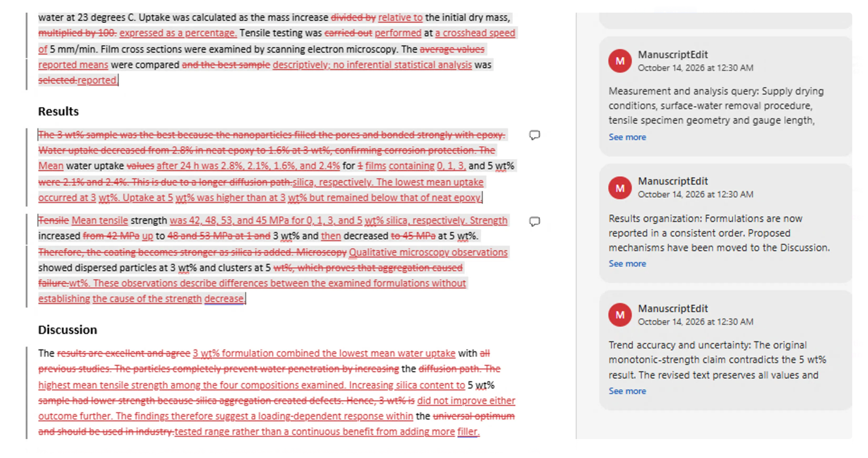Click inserted text 'a crosshead speed'
The width and height of the screenshot is (868, 458).
click(475, 33)
